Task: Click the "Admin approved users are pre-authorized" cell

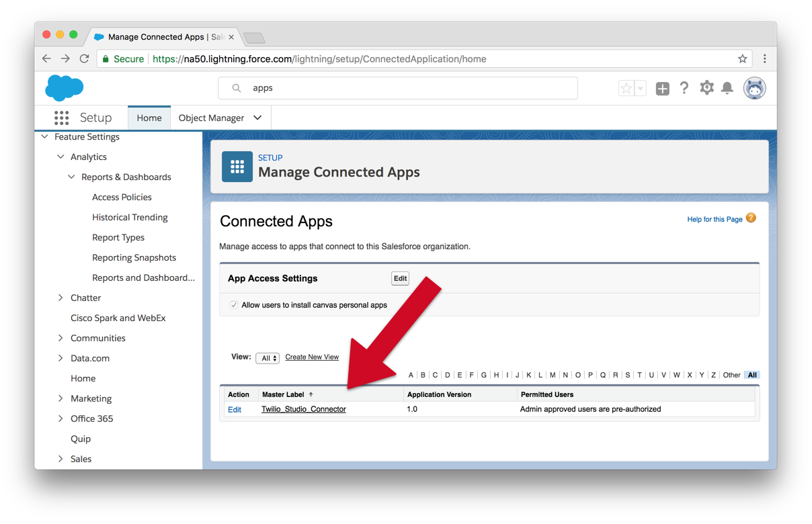Action: [x=590, y=409]
